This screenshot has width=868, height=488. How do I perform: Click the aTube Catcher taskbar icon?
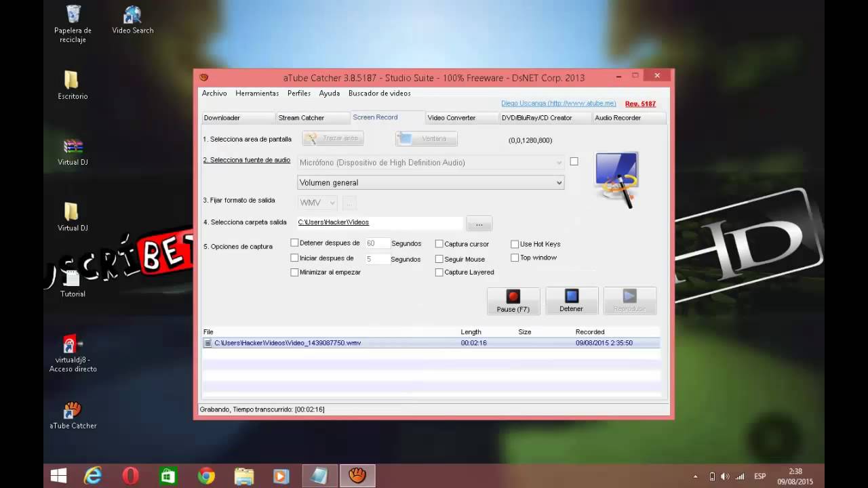click(x=357, y=476)
